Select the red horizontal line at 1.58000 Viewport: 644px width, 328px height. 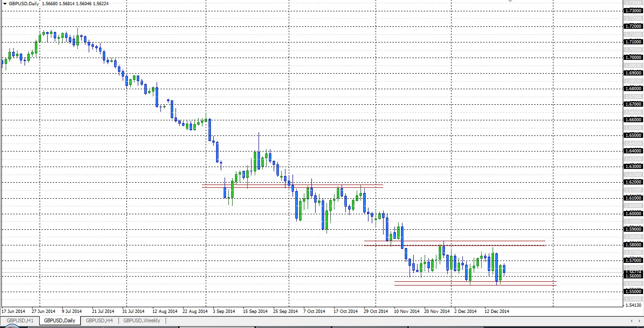click(x=519, y=245)
